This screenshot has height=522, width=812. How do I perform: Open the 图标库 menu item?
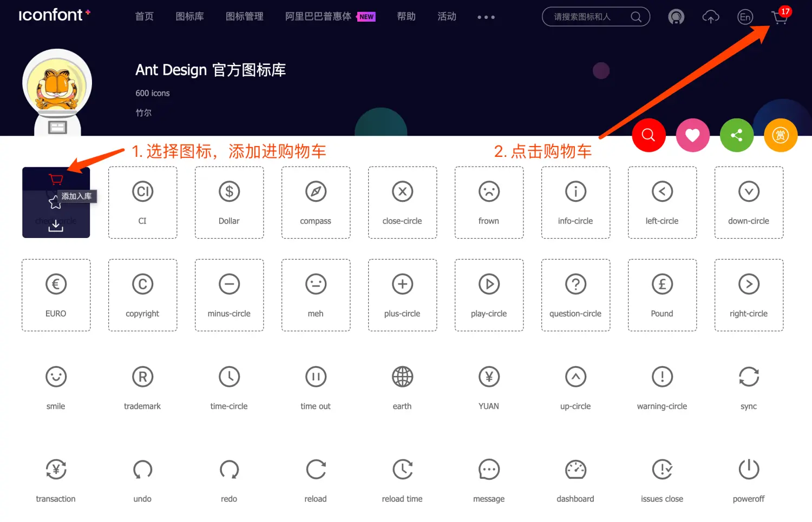click(x=189, y=17)
